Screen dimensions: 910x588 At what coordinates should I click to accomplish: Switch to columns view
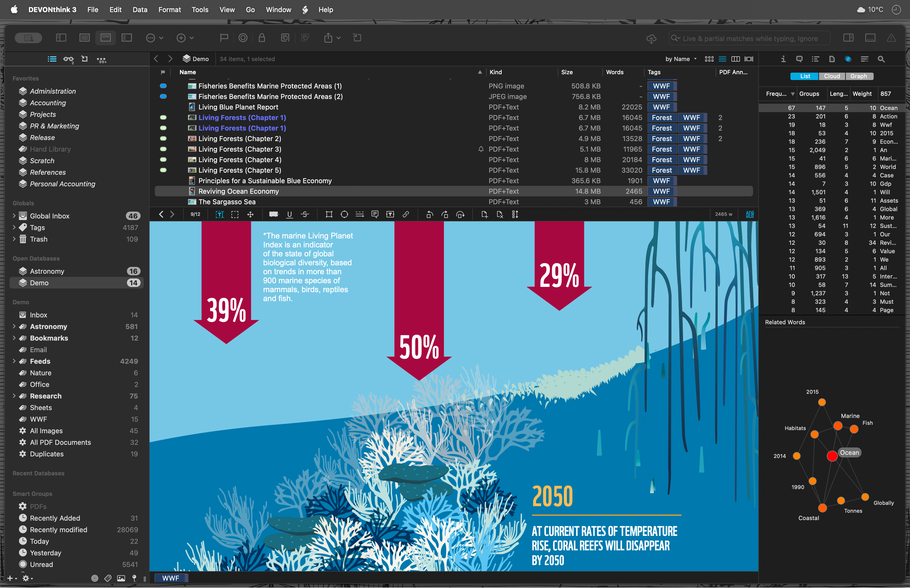(735, 59)
